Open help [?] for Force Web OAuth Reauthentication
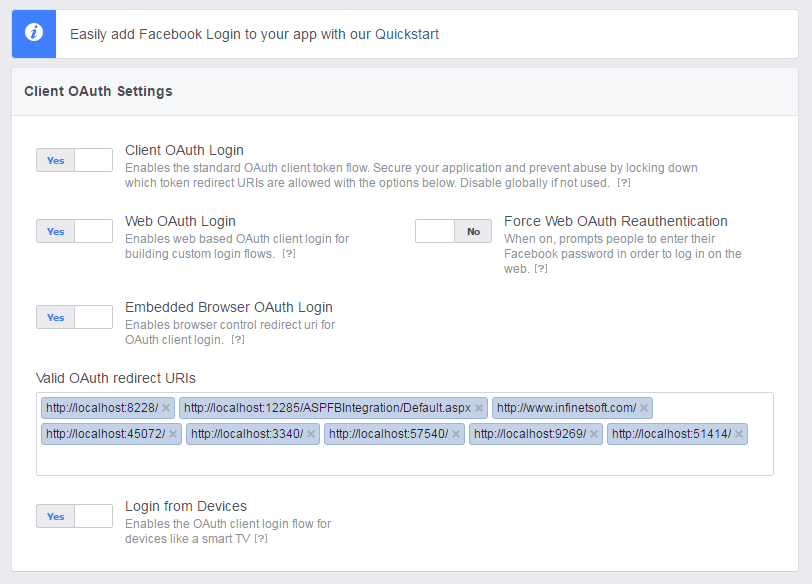Image resolution: width=812 pixels, height=584 pixels. point(541,269)
